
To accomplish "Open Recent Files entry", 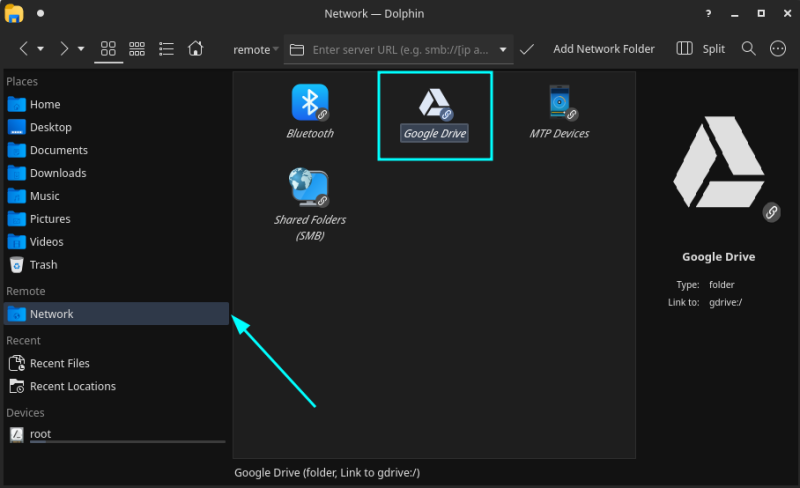I will 116,363.
